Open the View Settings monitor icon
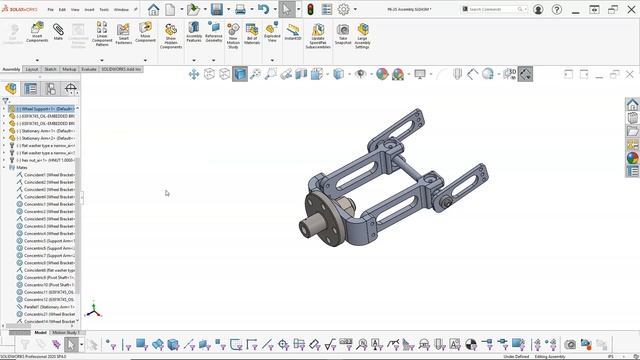Viewport: 640px width, 360px height. pos(420,74)
